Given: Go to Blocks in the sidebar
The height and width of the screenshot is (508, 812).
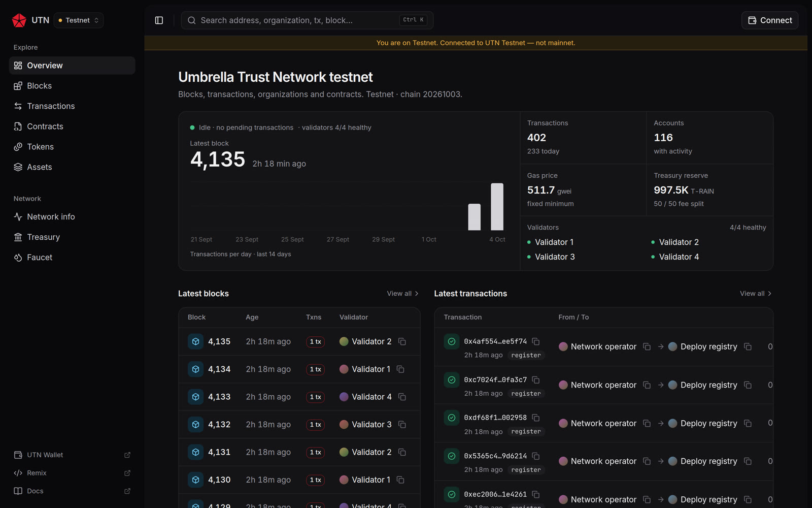Looking at the screenshot, I should [x=72, y=86].
